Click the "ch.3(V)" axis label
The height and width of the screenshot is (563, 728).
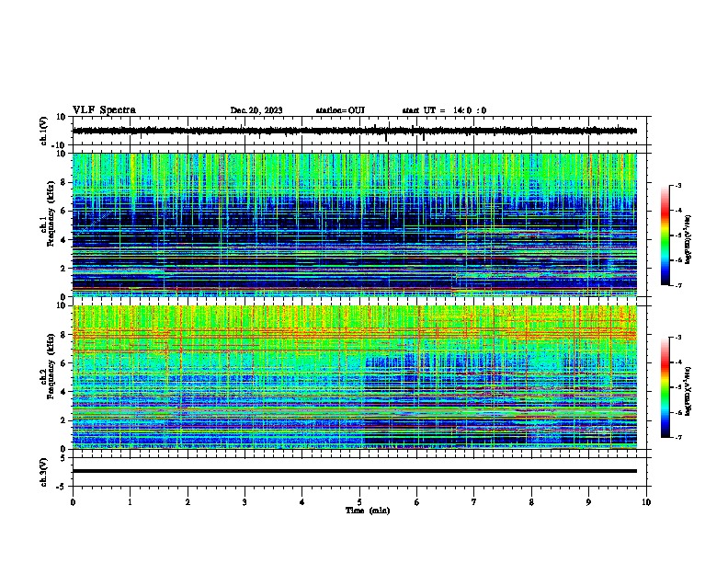point(44,472)
